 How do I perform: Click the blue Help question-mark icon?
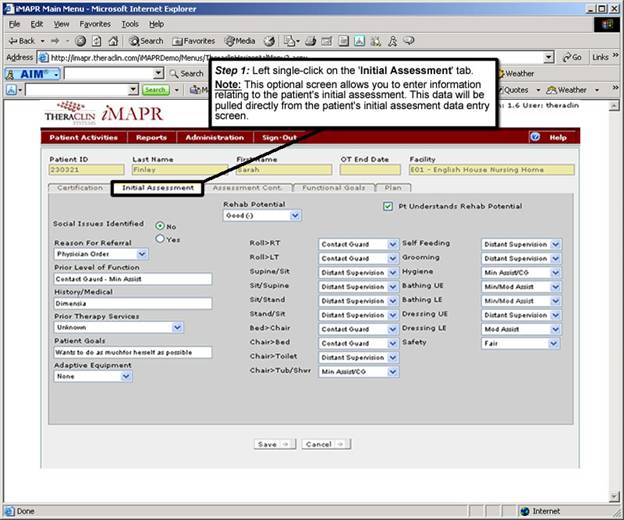tap(535, 137)
